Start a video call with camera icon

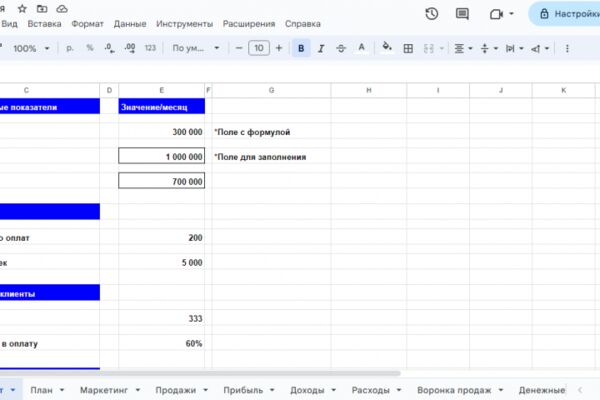(x=496, y=15)
